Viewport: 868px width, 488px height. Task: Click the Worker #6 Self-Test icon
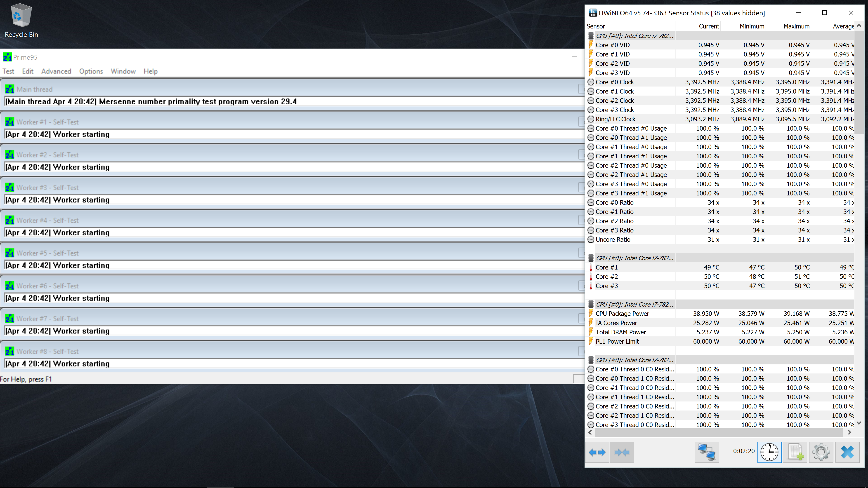tap(10, 286)
